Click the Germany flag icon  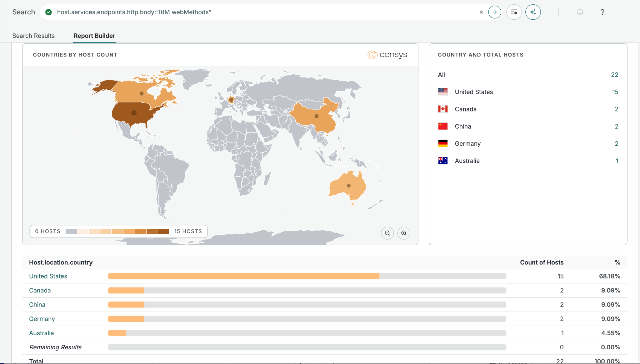443,143
